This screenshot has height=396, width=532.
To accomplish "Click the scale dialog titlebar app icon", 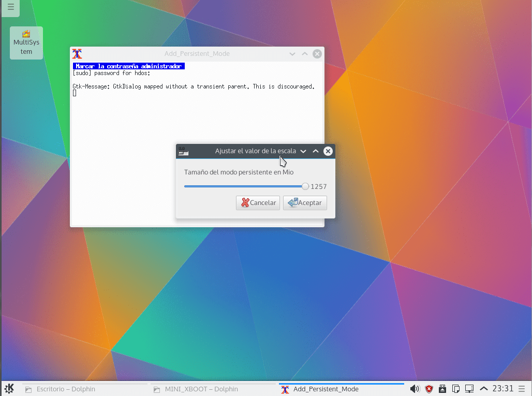I will (183, 151).
